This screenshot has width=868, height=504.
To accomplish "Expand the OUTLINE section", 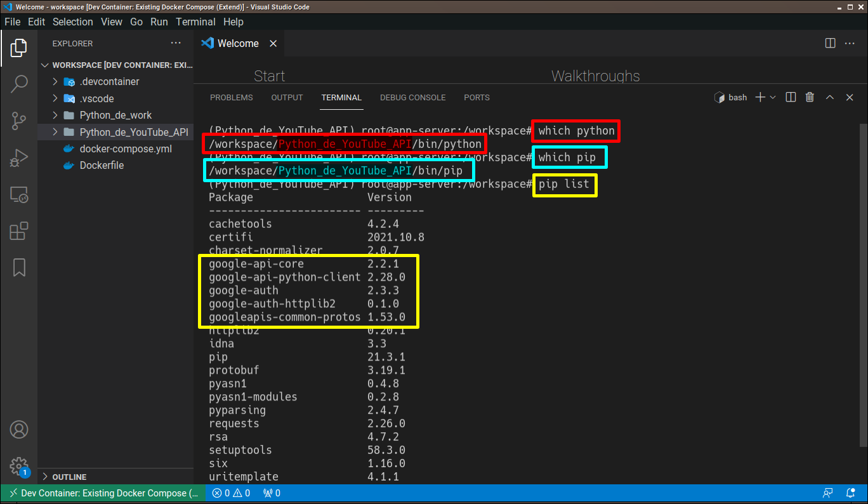I will click(44, 476).
